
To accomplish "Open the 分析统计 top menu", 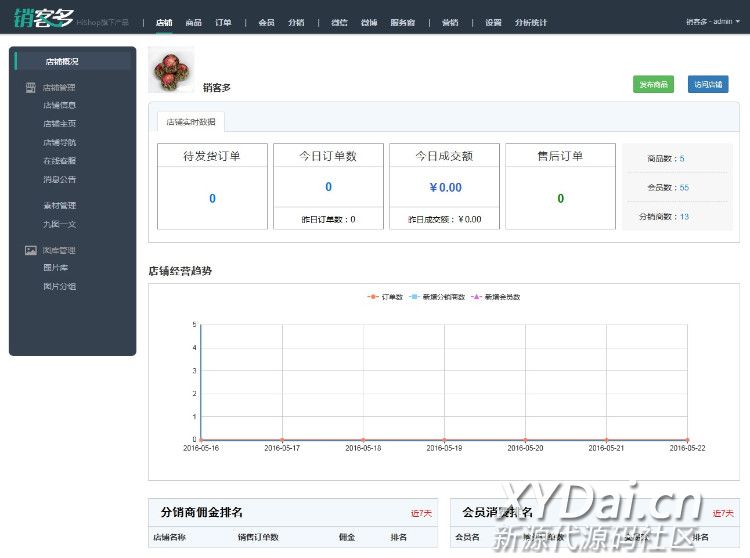I will pyautogui.click(x=531, y=22).
